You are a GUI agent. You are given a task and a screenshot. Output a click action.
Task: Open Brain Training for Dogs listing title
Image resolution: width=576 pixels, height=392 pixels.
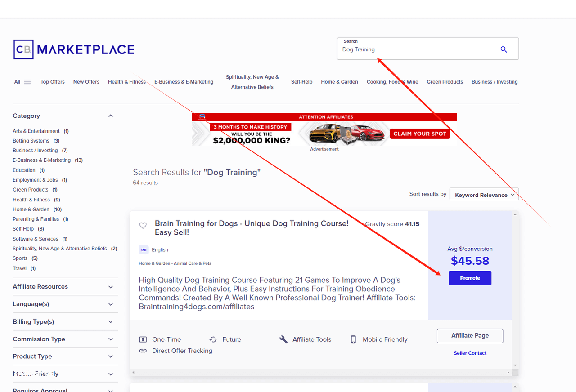[252, 228]
